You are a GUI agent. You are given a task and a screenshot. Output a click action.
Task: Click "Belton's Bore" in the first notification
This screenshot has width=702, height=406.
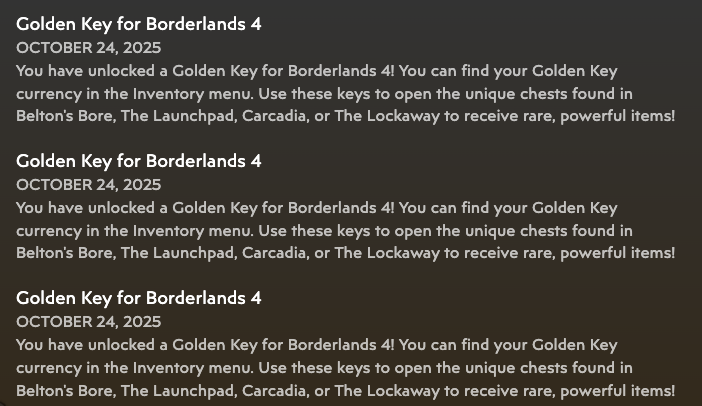(x=62, y=116)
